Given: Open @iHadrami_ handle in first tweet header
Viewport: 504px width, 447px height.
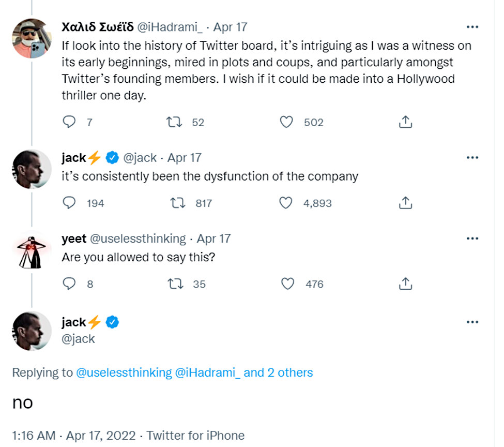Looking at the screenshot, I should click(170, 27).
